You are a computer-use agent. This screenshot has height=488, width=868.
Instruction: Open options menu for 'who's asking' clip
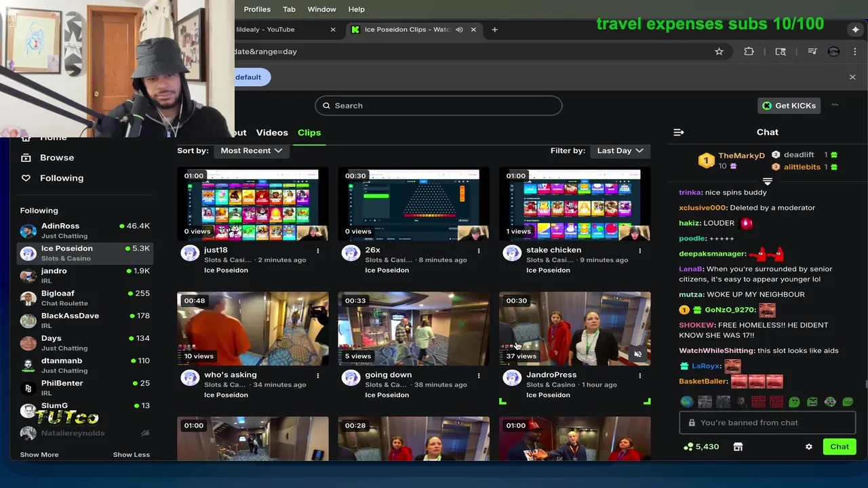(x=317, y=375)
